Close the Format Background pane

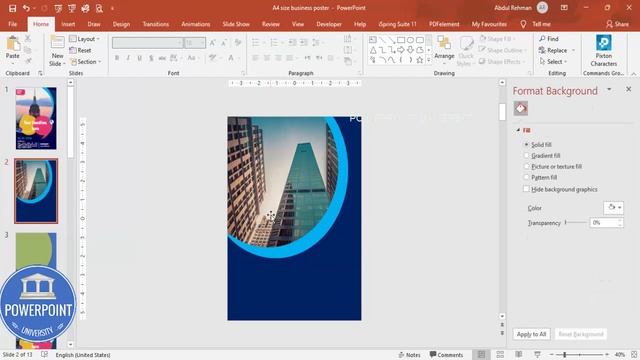(628, 89)
